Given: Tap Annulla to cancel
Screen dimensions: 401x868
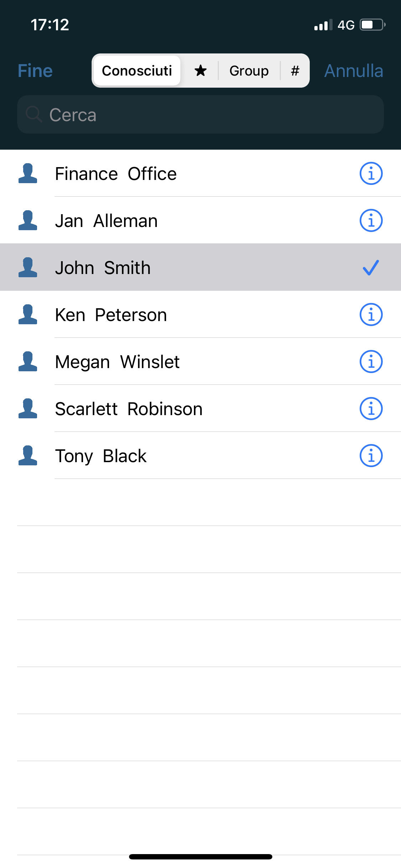Looking at the screenshot, I should coord(353,71).
